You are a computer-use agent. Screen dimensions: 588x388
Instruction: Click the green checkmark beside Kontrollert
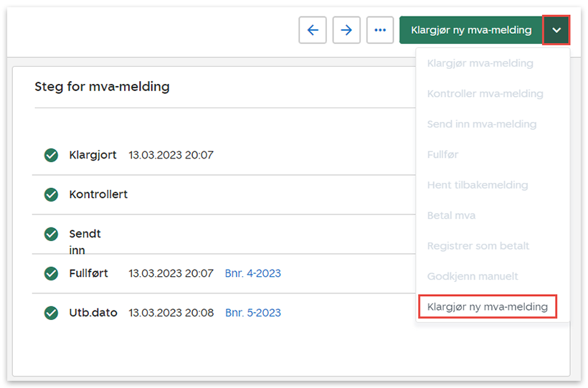pos(51,194)
